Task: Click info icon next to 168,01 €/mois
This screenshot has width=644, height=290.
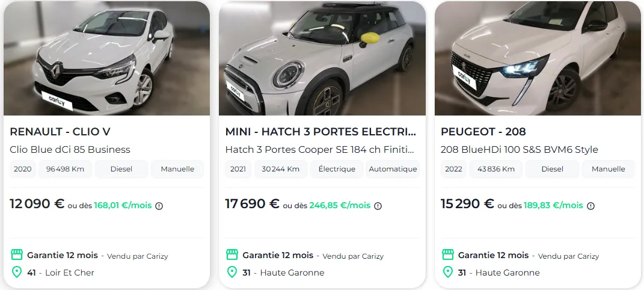Action: coord(159,206)
